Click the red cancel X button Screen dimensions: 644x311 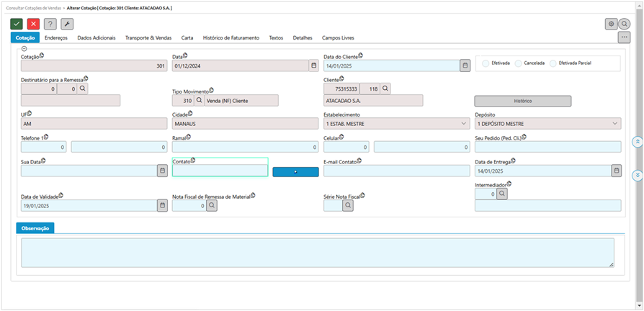click(x=33, y=24)
